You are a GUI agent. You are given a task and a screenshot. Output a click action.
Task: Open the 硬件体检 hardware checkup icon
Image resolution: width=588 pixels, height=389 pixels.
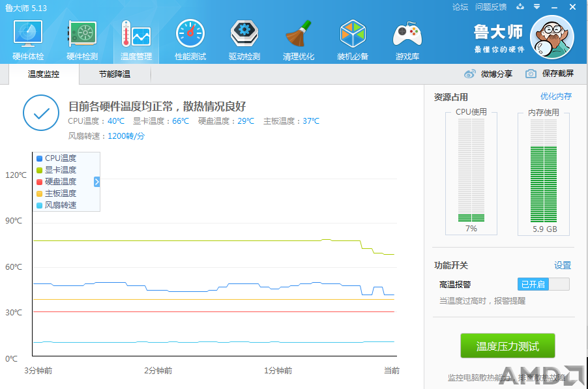coord(28,35)
